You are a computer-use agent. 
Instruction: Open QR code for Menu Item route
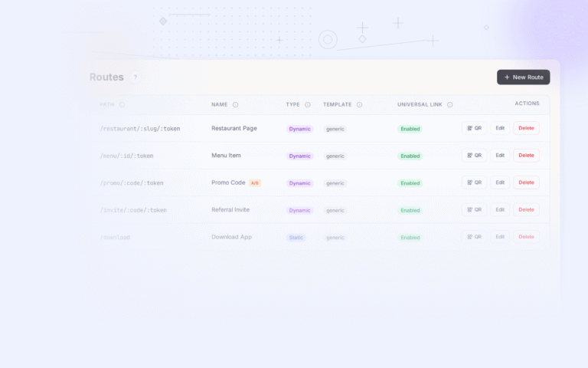[474, 155]
